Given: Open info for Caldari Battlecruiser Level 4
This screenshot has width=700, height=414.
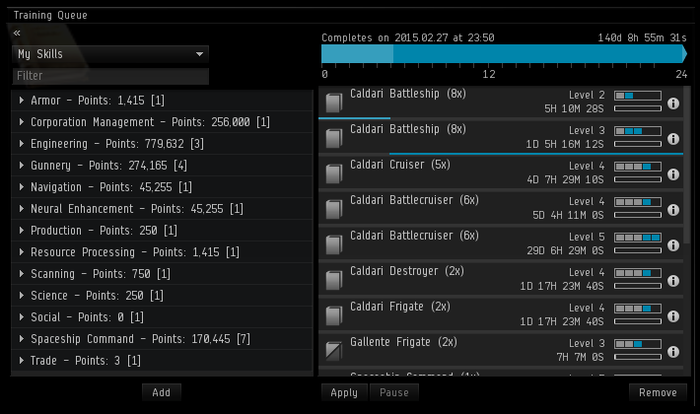Looking at the screenshot, I should (x=673, y=210).
